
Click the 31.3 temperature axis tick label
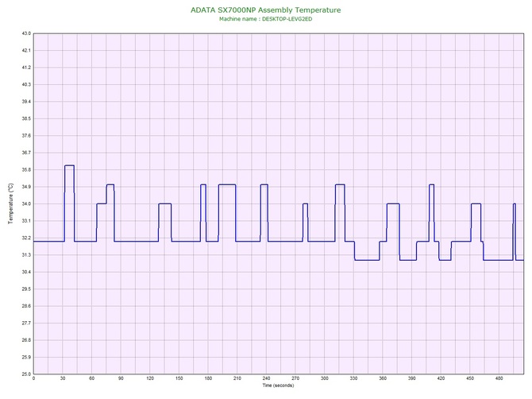(x=26, y=255)
